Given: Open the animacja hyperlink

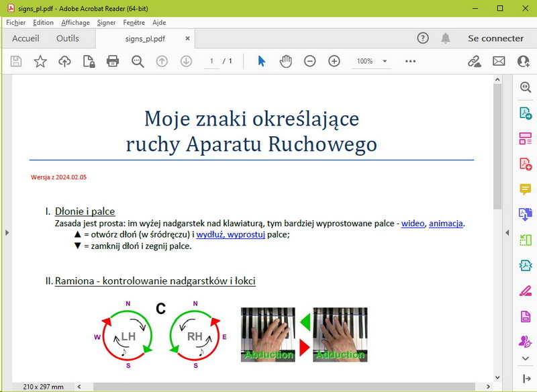Looking at the screenshot, I should point(446,224).
